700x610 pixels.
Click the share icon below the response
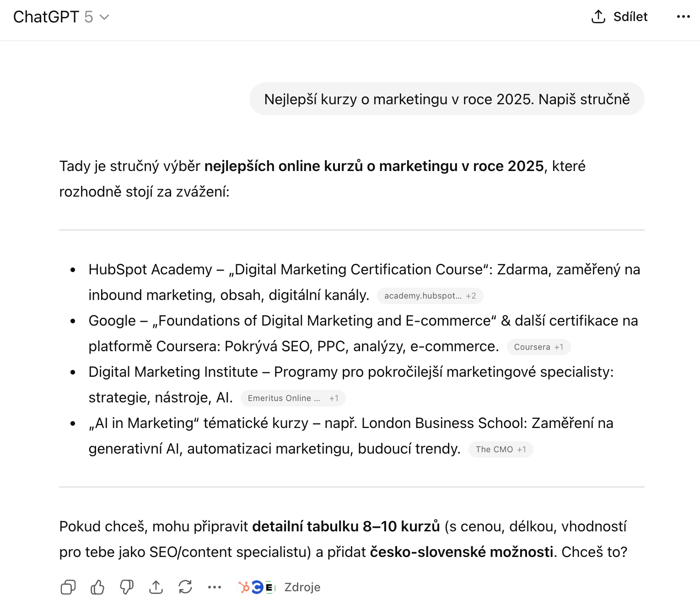pyautogui.click(x=156, y=587)
